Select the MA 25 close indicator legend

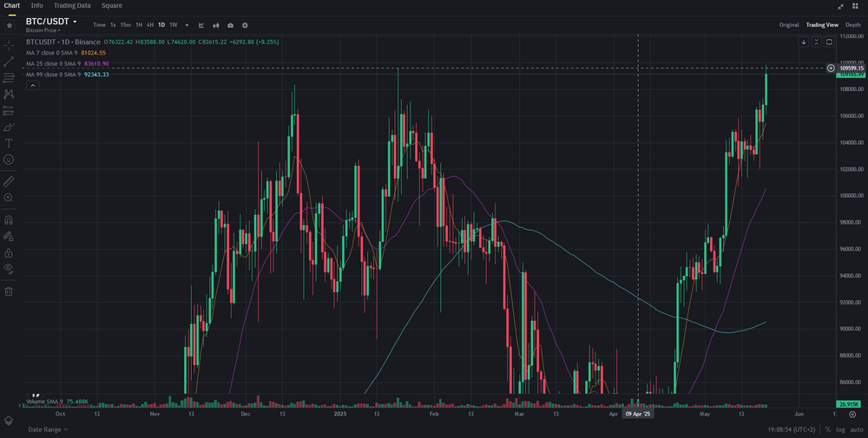coord(68,63)
